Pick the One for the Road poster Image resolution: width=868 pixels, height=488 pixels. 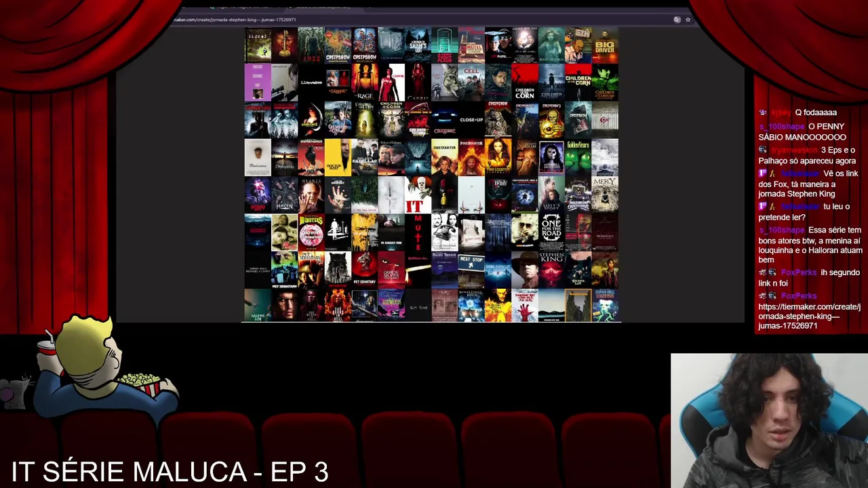[551, 232]
